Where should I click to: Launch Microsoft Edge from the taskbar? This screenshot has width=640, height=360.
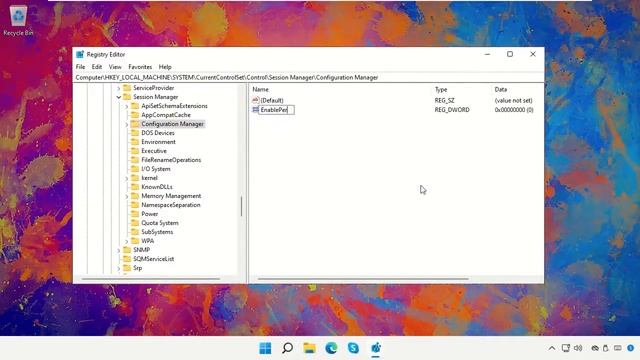click(x=331, y=348)
